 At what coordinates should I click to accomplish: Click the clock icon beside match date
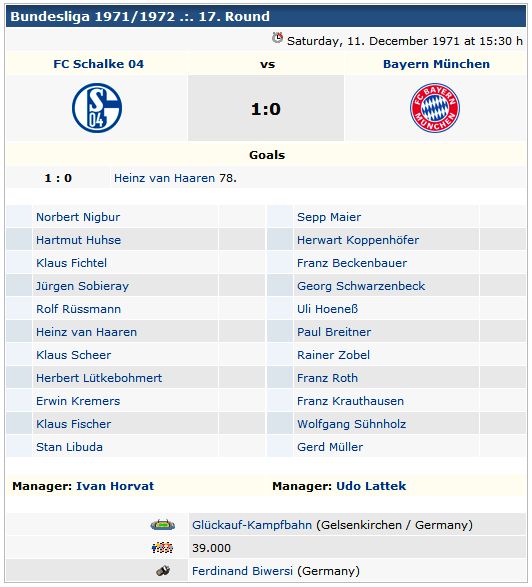(277, 38)
